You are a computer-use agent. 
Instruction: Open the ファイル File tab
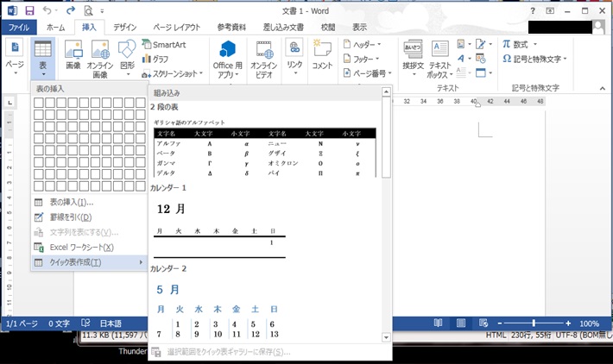[18, 28]
